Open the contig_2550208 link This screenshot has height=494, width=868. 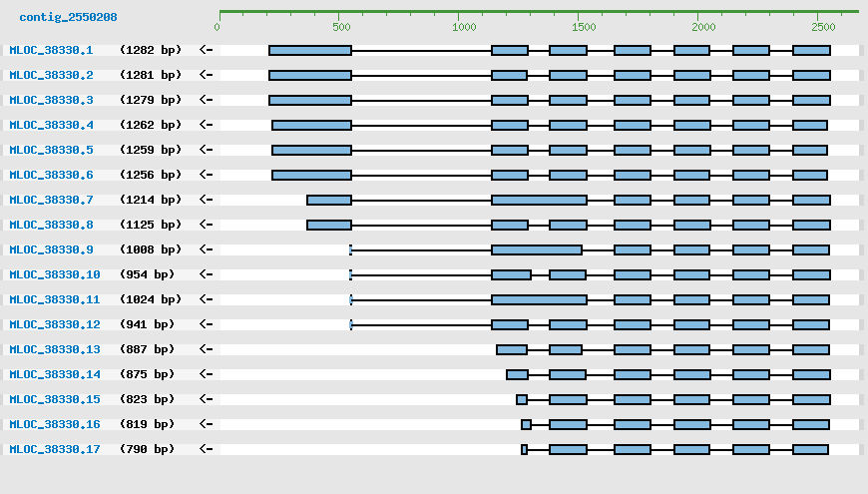68,17
